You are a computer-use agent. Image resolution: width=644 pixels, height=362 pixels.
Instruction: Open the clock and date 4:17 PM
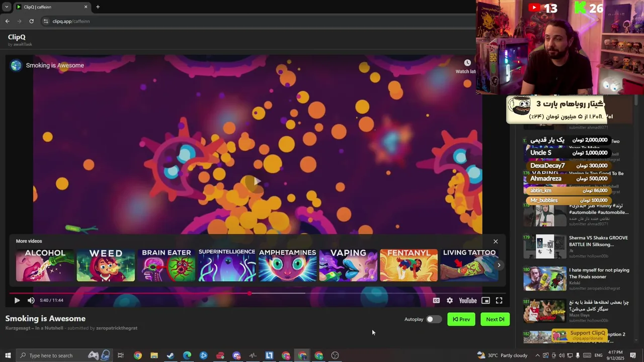pyautogui.click(x=615, y=355)
